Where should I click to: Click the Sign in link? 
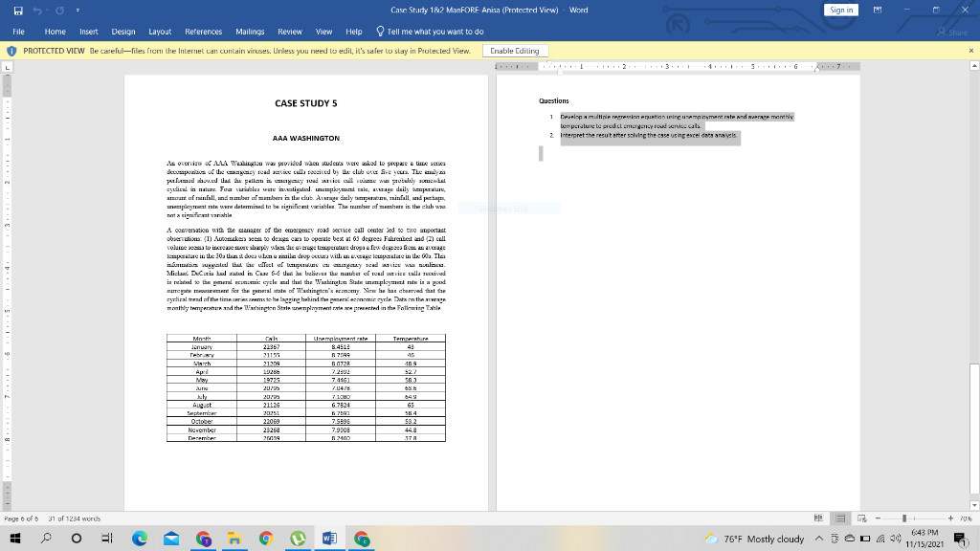840,8
